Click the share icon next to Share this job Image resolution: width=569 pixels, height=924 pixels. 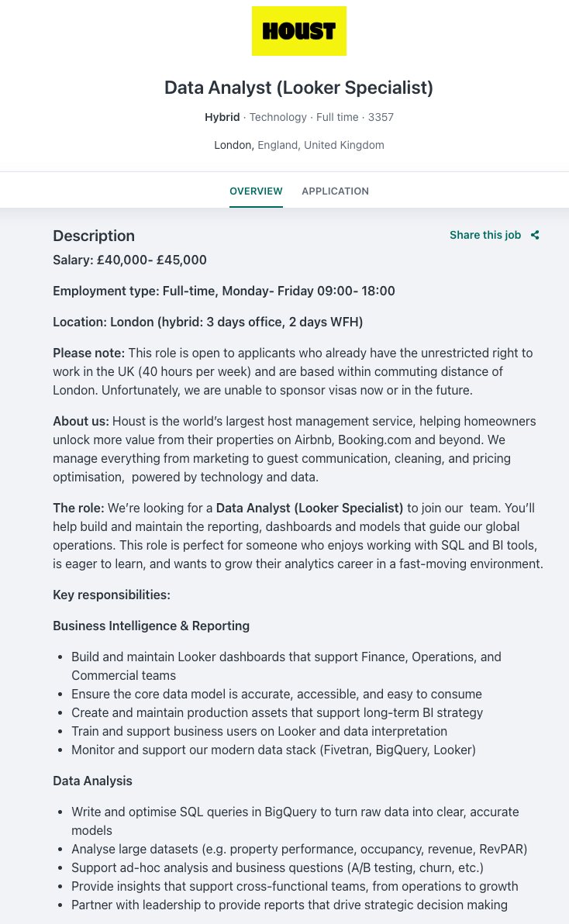tap(535, 235)
